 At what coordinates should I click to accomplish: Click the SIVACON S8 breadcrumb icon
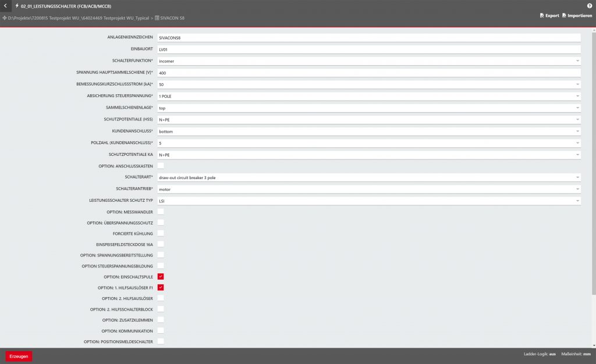[157, 19]
